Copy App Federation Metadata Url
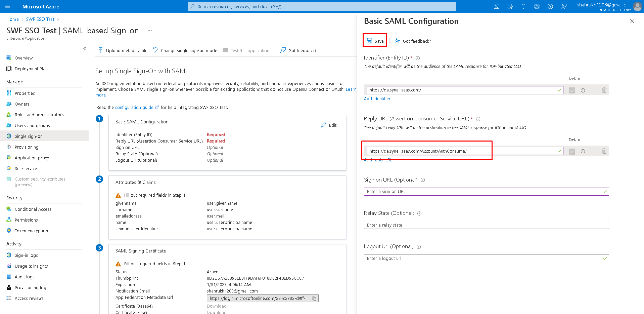The image size is (644, 314). point(314,299)
